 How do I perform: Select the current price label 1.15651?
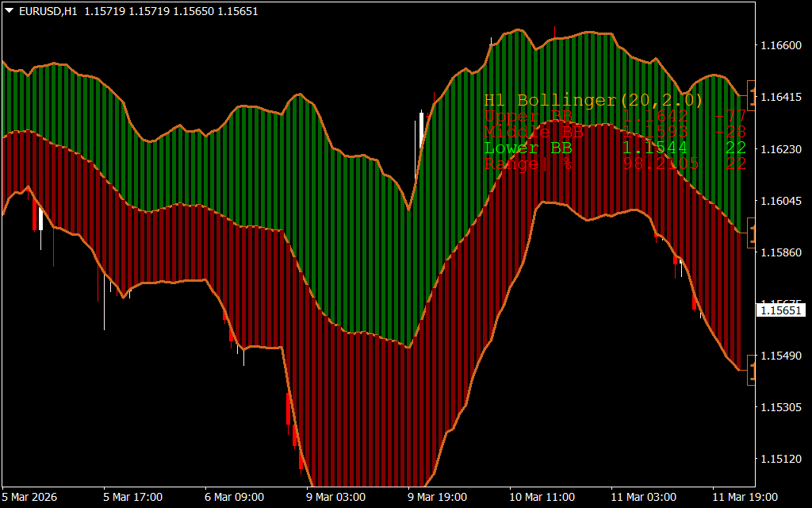[x=780, y=310]
